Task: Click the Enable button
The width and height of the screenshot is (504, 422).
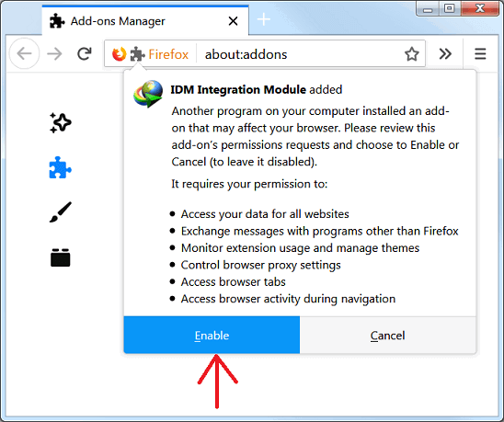Action: 212,335
